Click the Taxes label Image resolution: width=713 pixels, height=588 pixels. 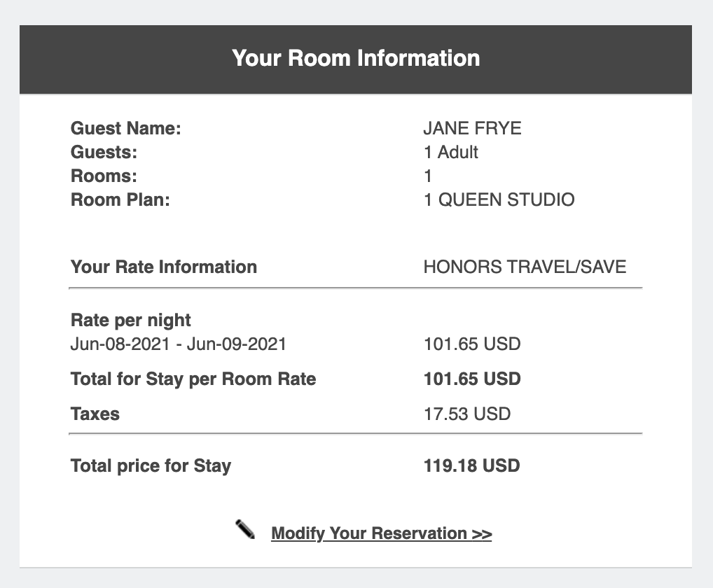click(x=95, y=414)
